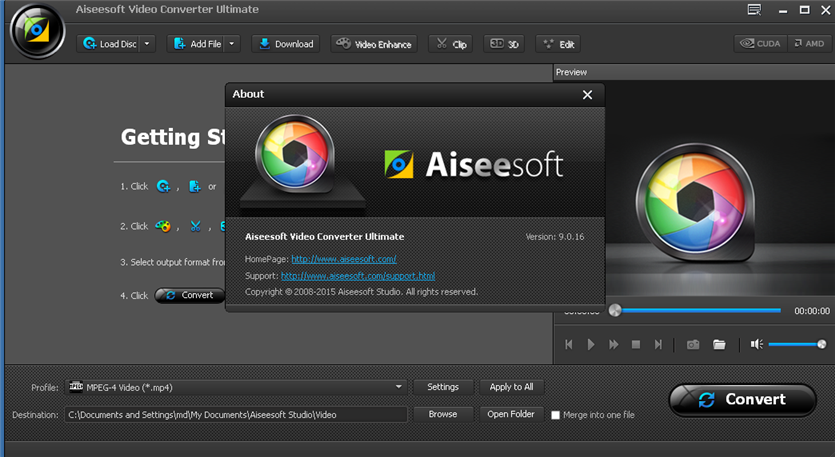The width and height of the screenshot is (835, 457).
Task: Click the Browse destination button
Action: click(x=442, y=414)
